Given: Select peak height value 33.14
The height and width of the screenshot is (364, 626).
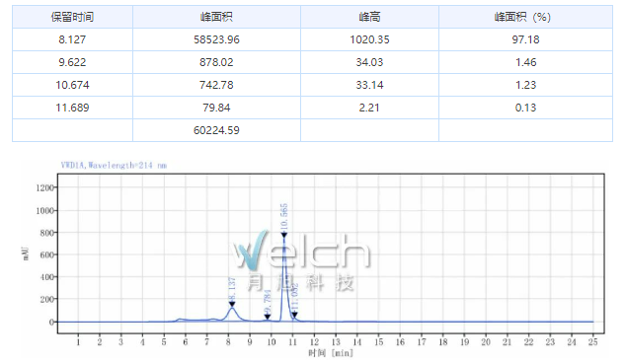Looking at the screenshot, I should pyautogui.click(x=369, y=85).
